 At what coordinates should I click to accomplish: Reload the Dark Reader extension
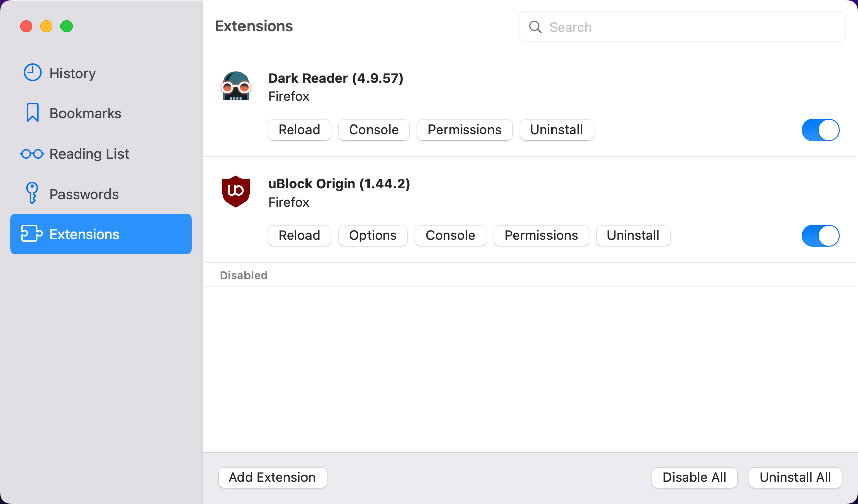[299, 130]
